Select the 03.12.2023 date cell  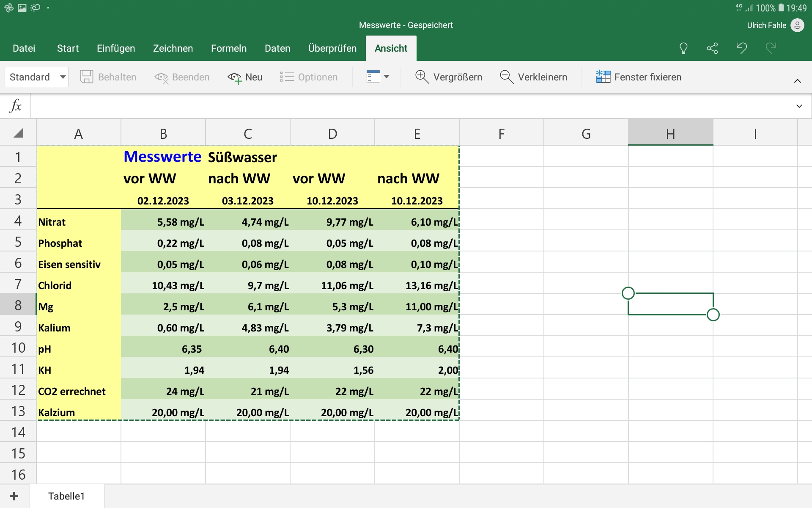point(248,199)
